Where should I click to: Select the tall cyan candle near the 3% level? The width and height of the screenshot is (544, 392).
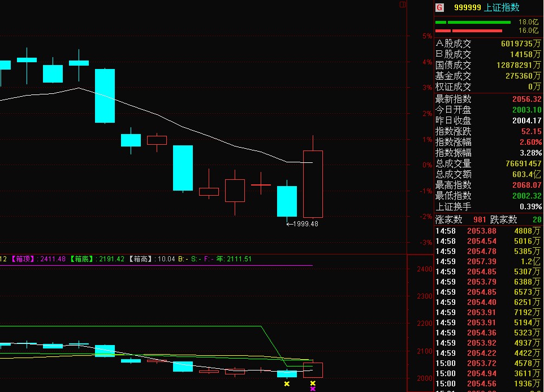[105, 96]
